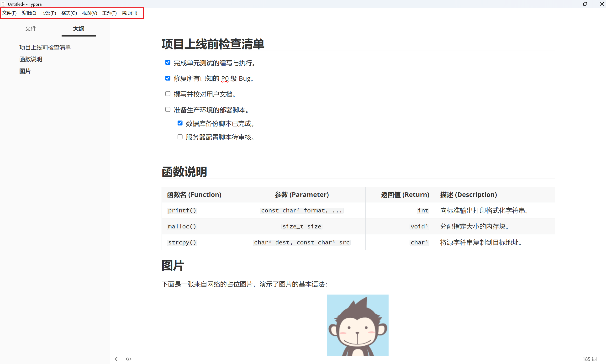
Task: Open the 格式(O) menu
Action: pos(69,13)
